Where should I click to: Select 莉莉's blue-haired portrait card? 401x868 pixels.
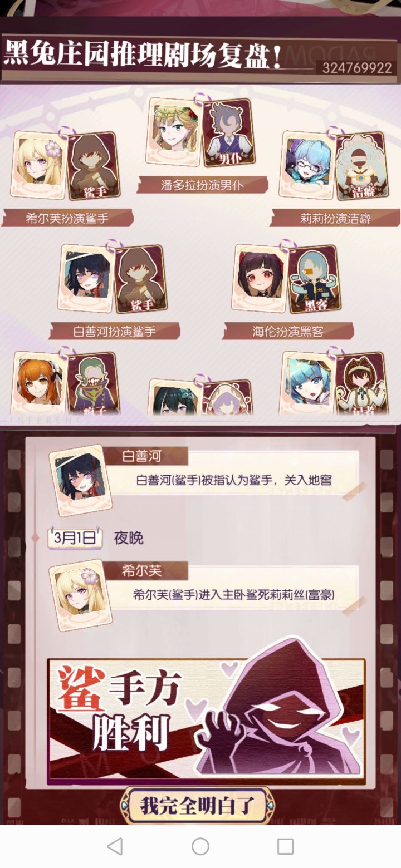(307, 165)
